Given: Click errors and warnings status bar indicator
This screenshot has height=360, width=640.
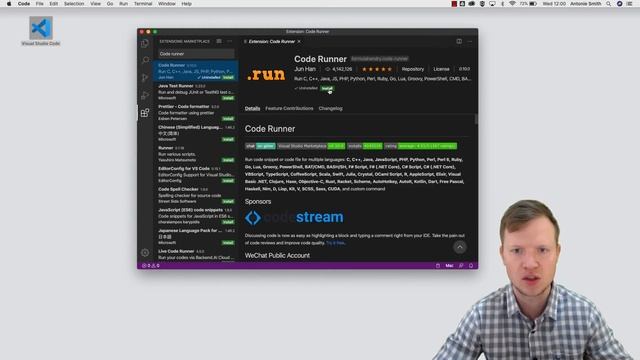Looking at the screenshot, I should [151, 266].
